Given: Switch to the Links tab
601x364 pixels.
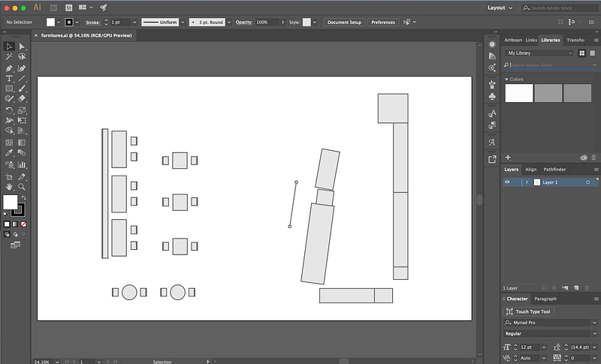Looking at the screenshot, I should (x=531, y=40).
